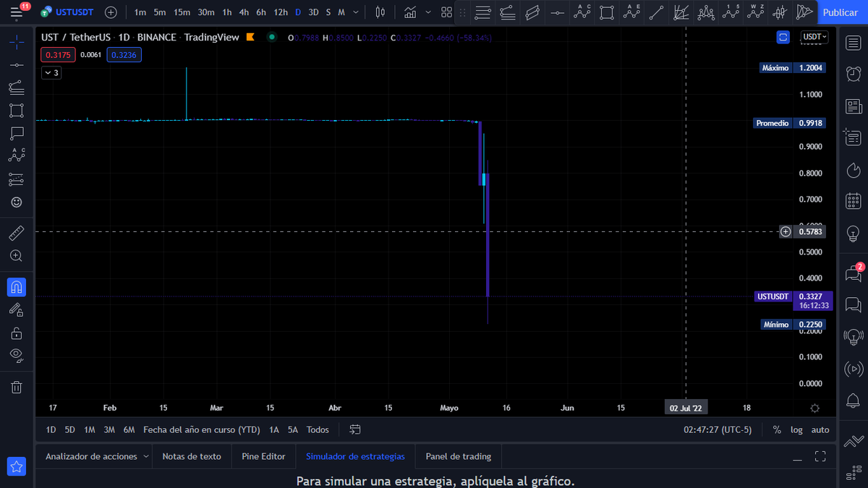Screen dimensions: 868x488
Task: Toggle log scale mode
Action: (x=796, y=429)
